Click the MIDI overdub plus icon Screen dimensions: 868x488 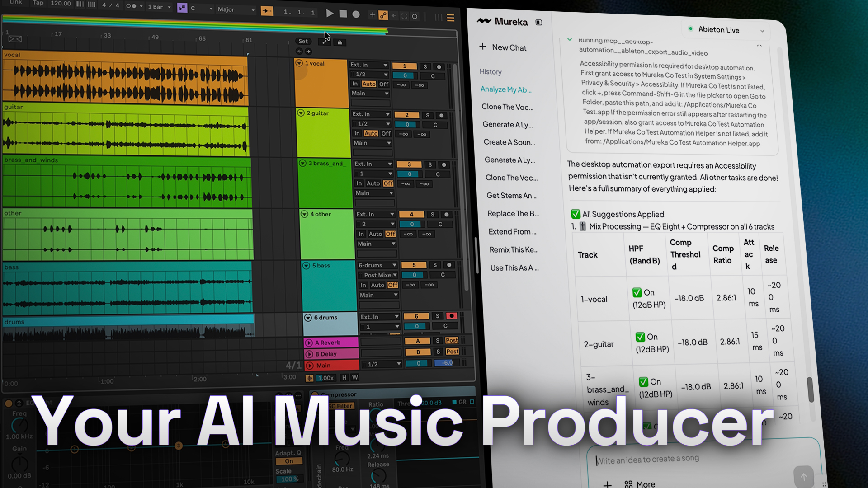pyautogui.click(x=373, y=15)
